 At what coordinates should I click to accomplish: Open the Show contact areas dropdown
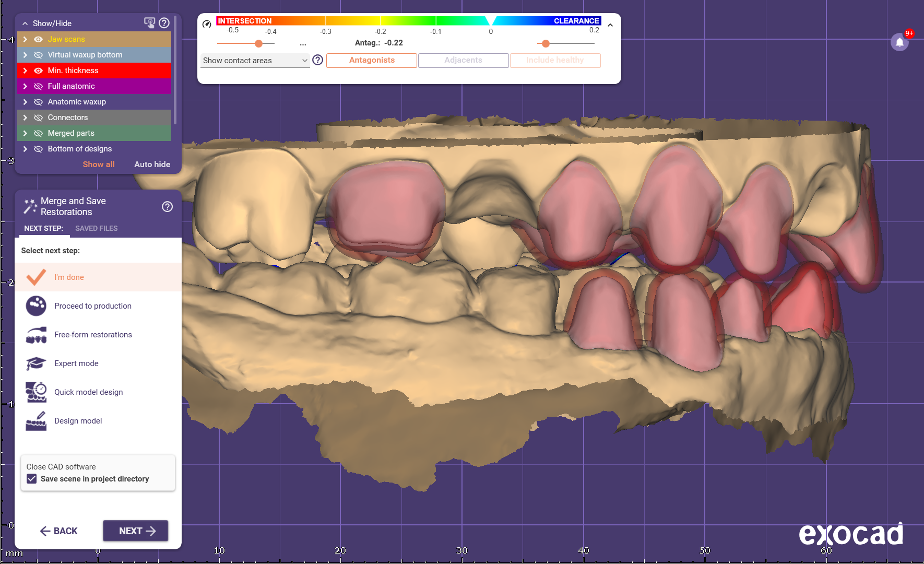(255, 61)
